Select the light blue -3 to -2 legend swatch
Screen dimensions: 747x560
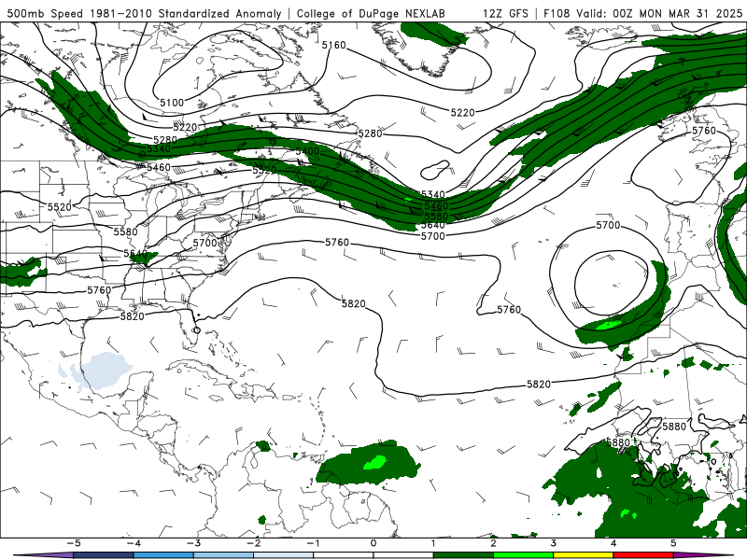point(223,555)
